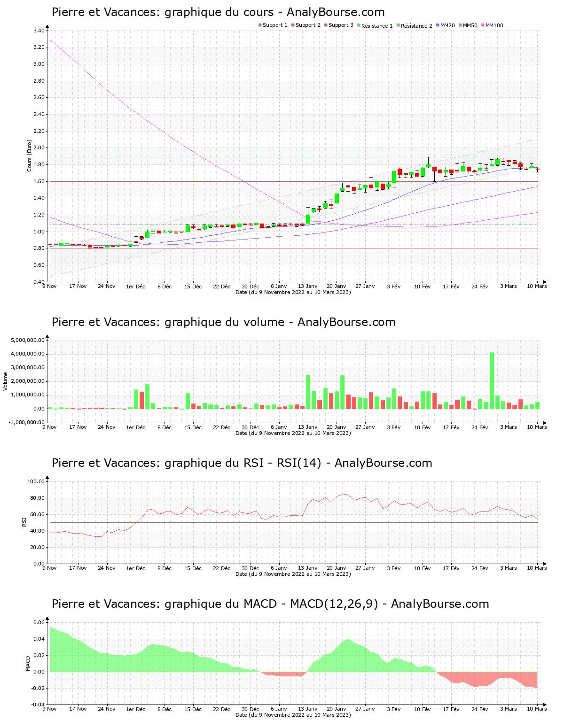Click '24 Nov' date on the volume chart
Image resolution: width=564 pixels, height=728 pixels.
[x=107, y=427]
